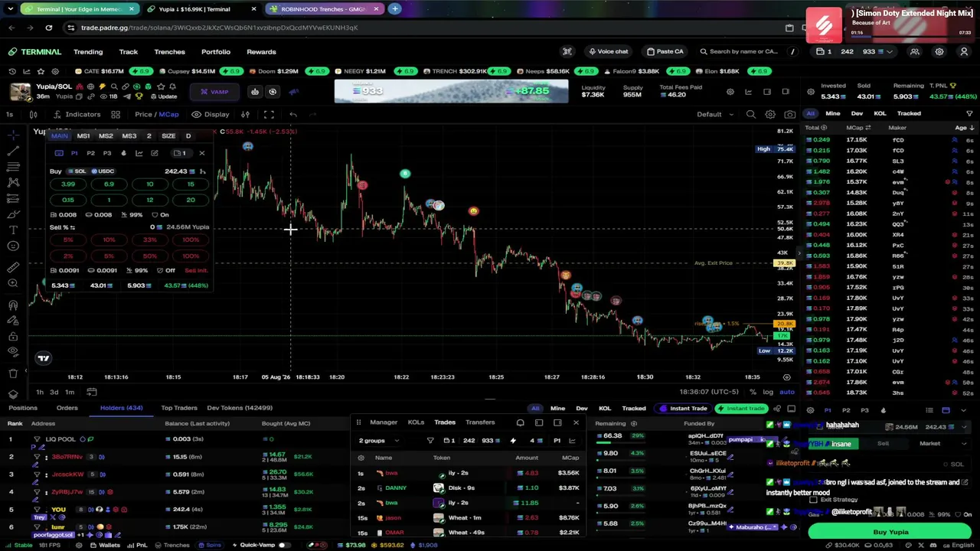Viewport: 980px width, 551px height.
Task: Focus the search by name or CA field
Action: (x=743, y=52)
